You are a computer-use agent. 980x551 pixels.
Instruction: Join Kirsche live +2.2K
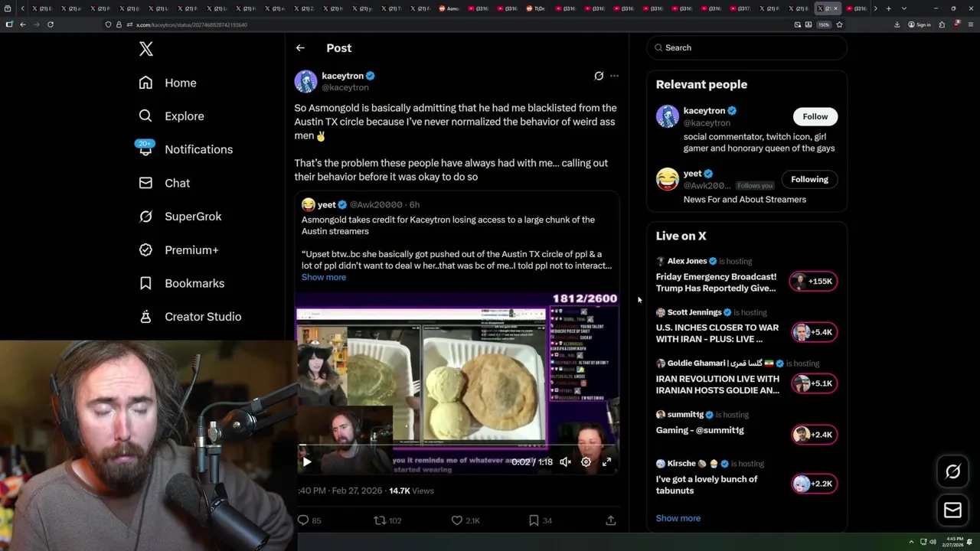pos(814,484)
